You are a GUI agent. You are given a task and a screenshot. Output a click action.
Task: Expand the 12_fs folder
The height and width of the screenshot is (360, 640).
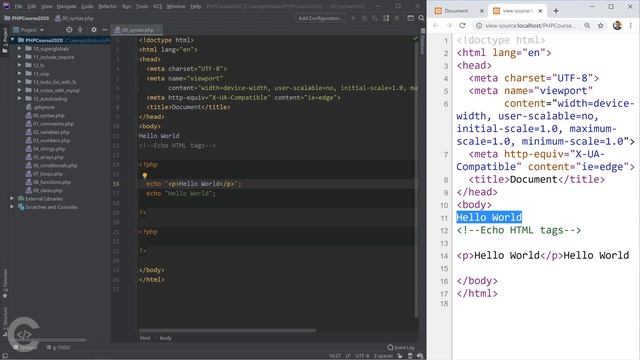[19, 65]
